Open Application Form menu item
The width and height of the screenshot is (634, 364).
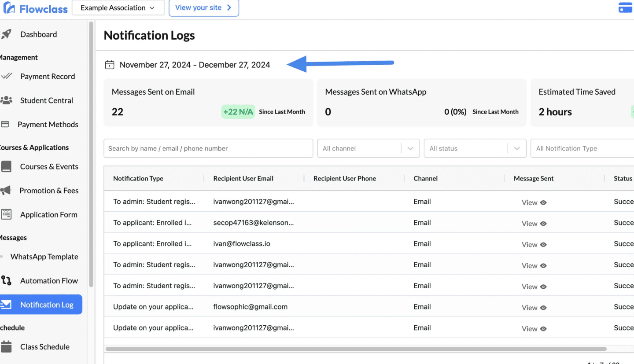coord(48,214)
